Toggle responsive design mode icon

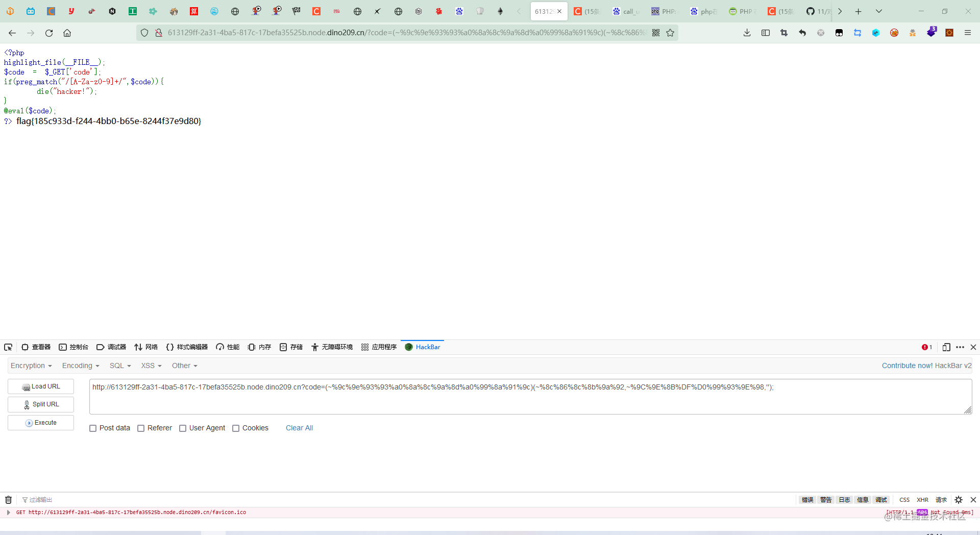pyautogui.click(x=946, y=347)
